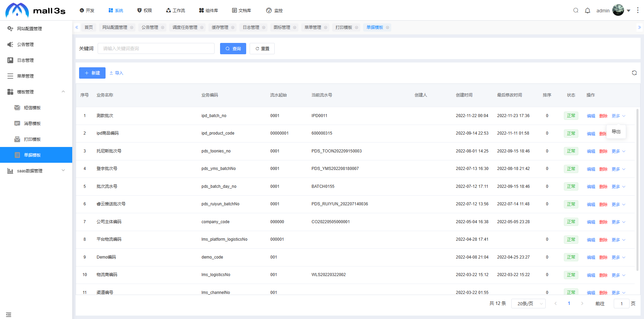Viewport: 644px width, 319px height.
Task: Close the 日志管理 tab
Action: [x=264, y=27]
